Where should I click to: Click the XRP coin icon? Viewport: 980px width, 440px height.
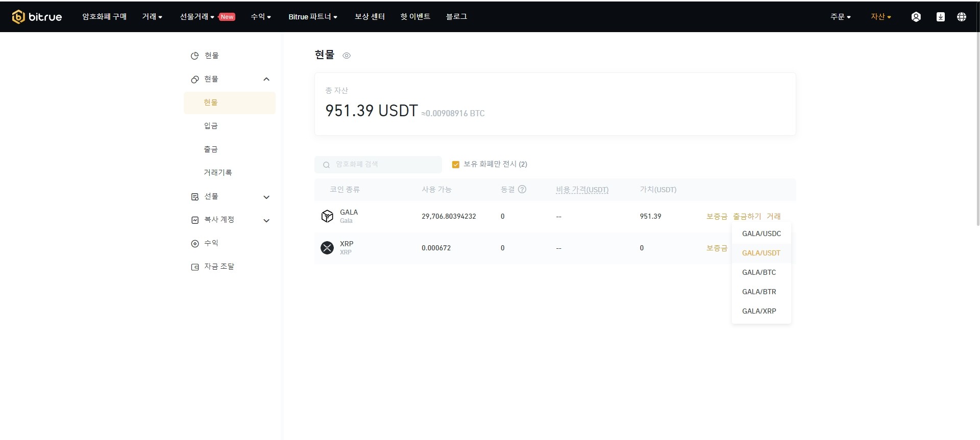327,248
